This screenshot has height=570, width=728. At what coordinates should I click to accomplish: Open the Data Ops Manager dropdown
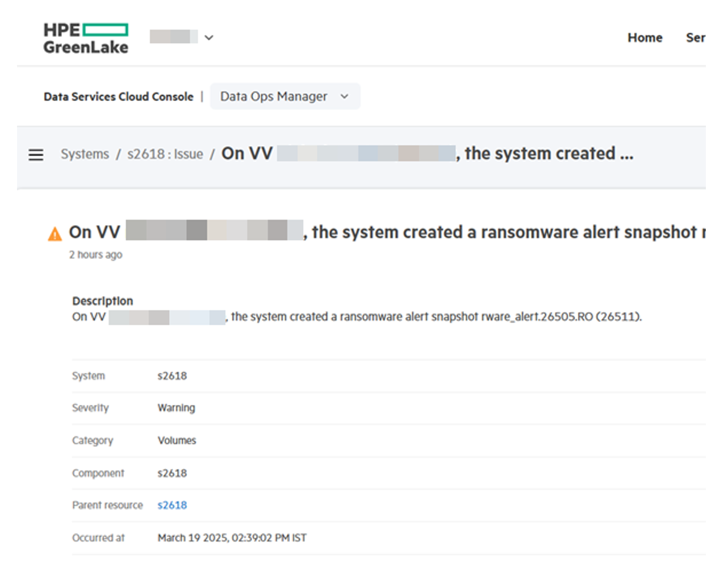tap(285, 97)
